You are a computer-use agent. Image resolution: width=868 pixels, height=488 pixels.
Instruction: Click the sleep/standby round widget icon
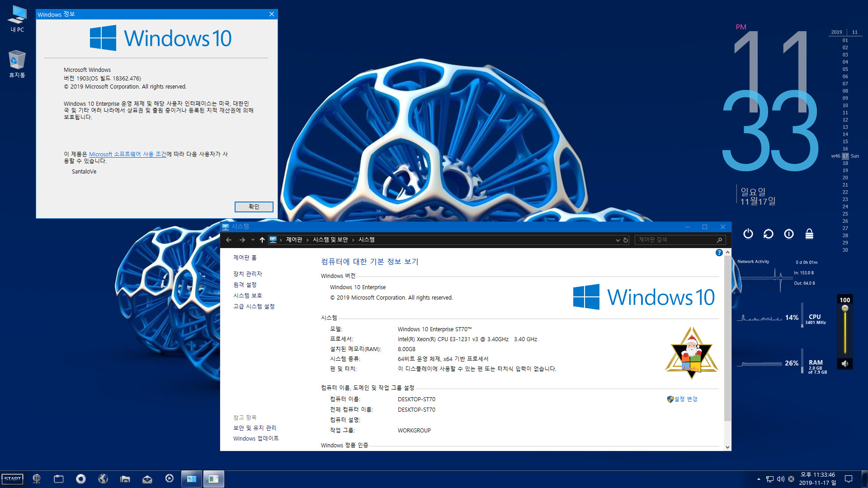click(789, 234)
